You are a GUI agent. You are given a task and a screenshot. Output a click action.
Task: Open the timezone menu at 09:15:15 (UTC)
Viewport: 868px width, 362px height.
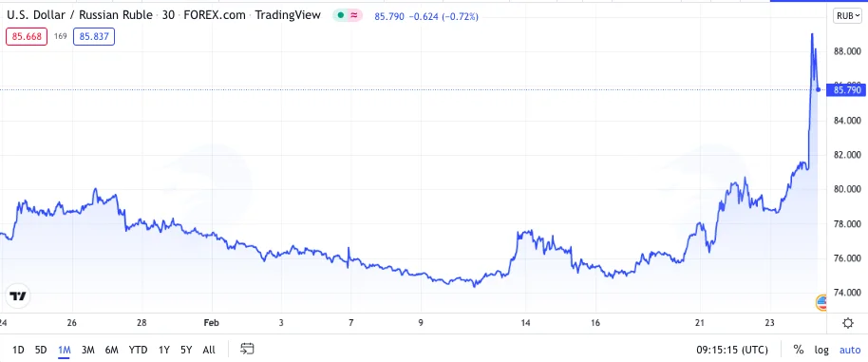coord(732,350)
